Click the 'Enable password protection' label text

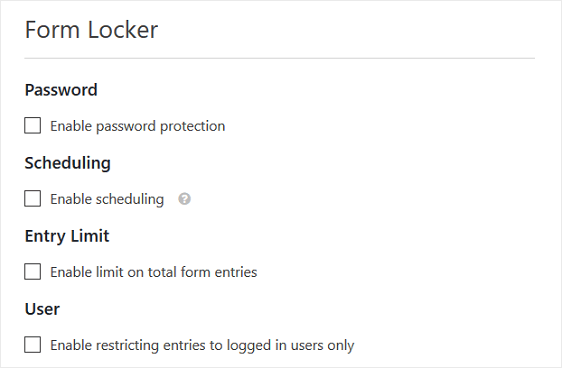[138, 126]
